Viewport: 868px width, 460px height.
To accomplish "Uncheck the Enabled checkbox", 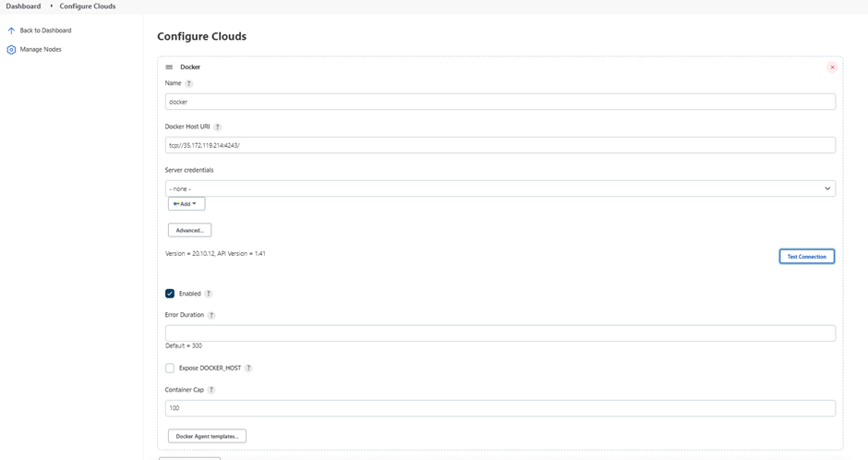I will [x=170, y=294].
